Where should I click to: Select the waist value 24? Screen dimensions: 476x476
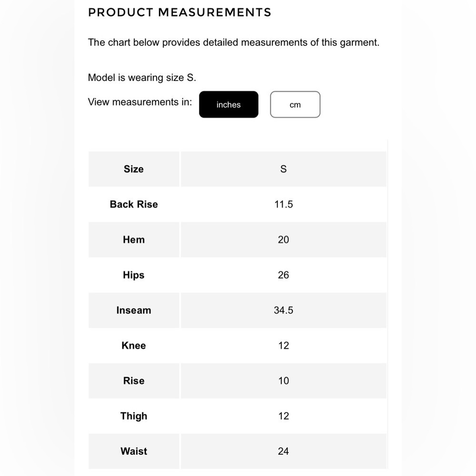point(284,451)
